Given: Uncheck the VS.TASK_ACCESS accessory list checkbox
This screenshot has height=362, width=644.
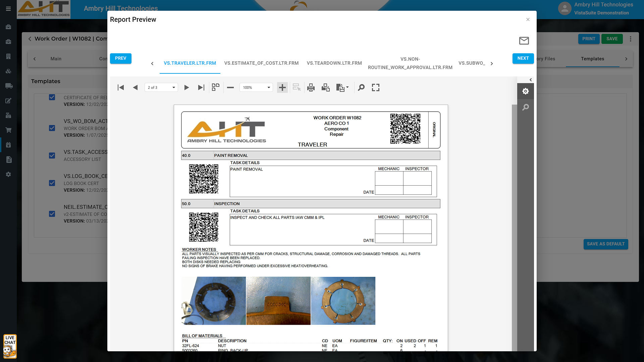Looking at the screenshot, I should 52,156.
